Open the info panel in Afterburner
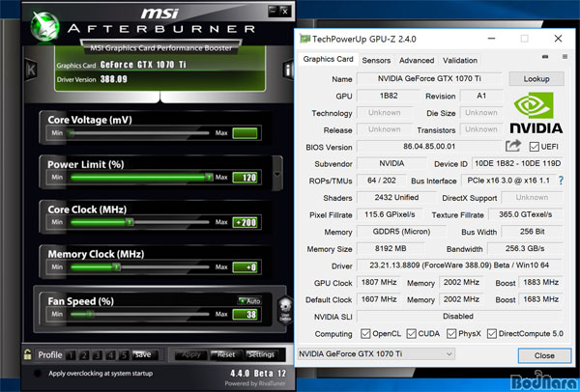This screenshot has width=580, height=392. pyautogui.click(x=288, y=70)
